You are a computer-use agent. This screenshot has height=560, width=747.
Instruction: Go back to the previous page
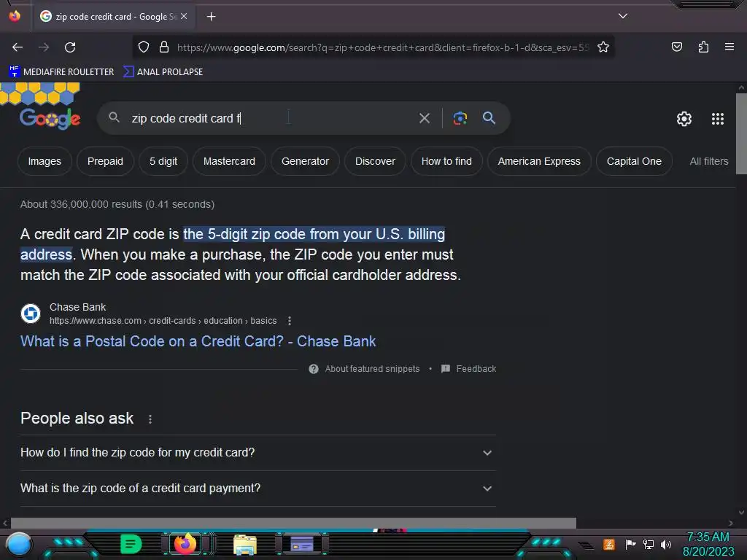tap(18, 47)
